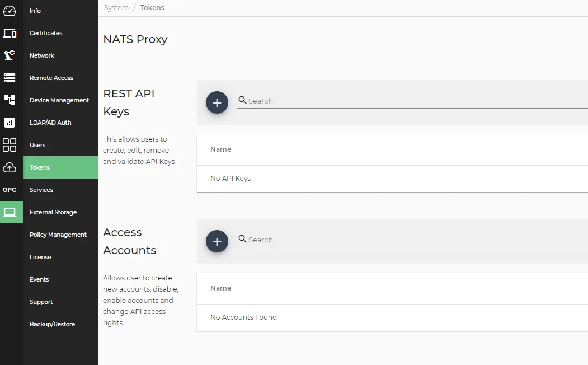588x365 pixels.
Task: Click the search icon in Access Accounts
Action: tap(242, 239)
